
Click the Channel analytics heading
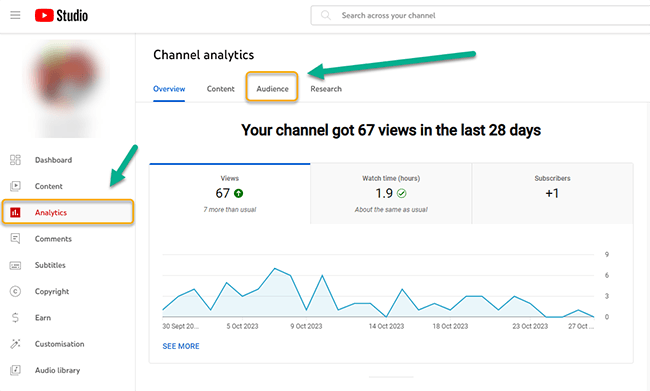tap(204, 55)
